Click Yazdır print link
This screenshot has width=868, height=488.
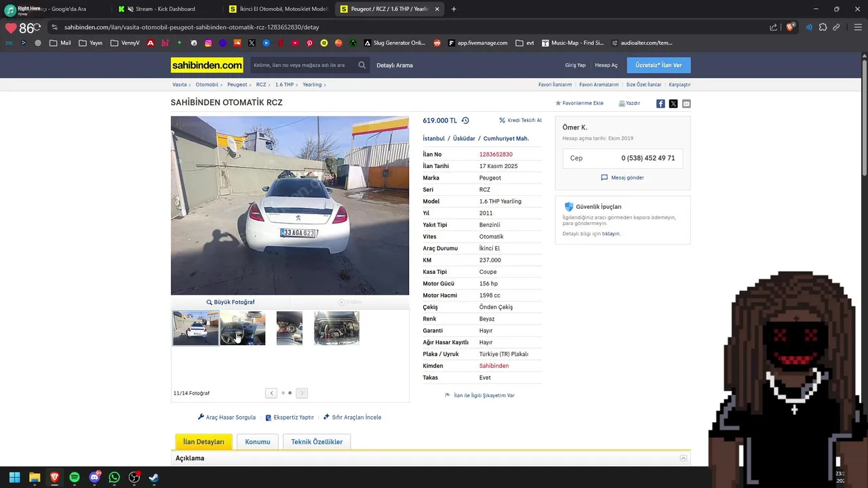[x=629, y=104]
